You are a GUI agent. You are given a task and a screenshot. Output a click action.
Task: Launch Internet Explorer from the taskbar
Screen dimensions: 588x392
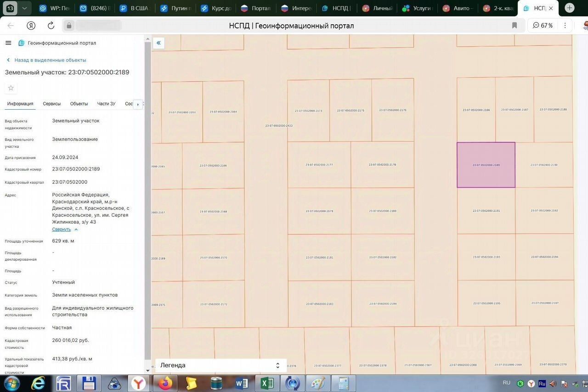pyautogui.click(x=38, y=383)
